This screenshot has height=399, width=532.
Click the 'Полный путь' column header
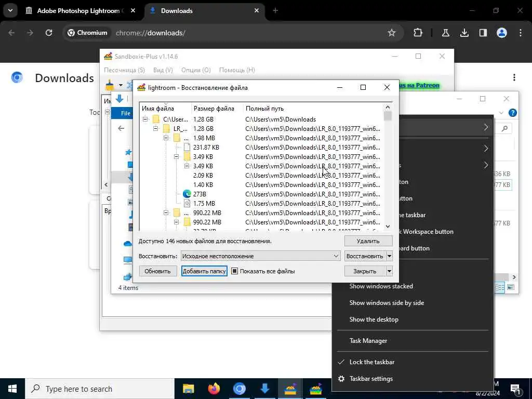(x=264, y=109)
